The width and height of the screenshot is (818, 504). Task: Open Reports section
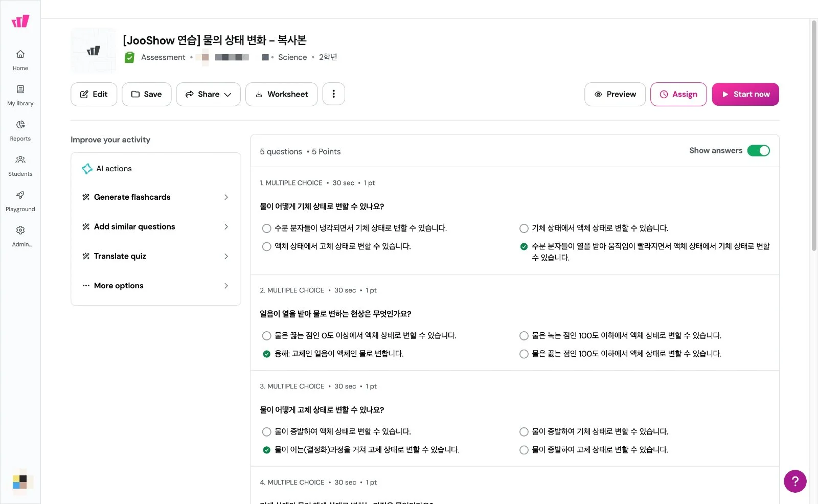pyautogui.click(x=20, y=131)
